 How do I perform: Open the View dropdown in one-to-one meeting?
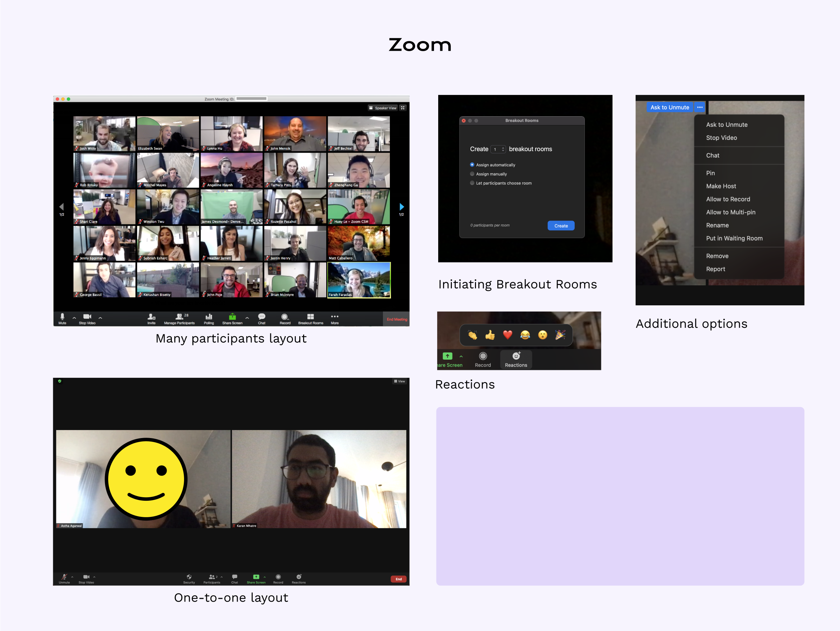[399, 381]
